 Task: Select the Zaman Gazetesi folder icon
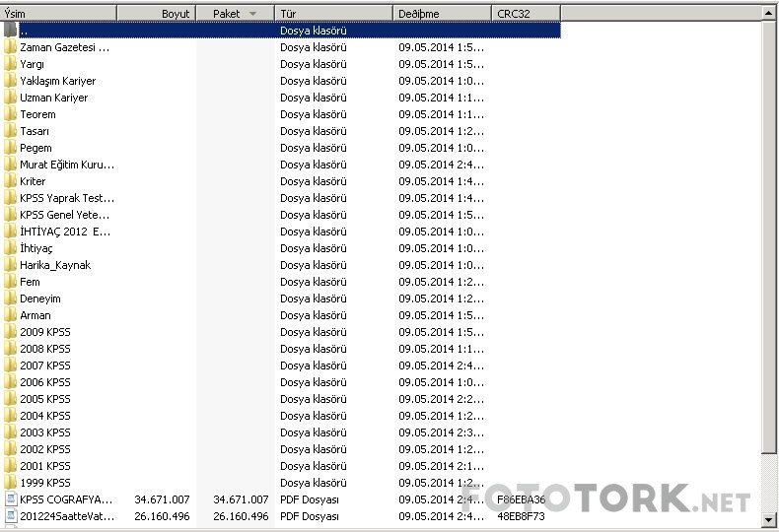10,47
